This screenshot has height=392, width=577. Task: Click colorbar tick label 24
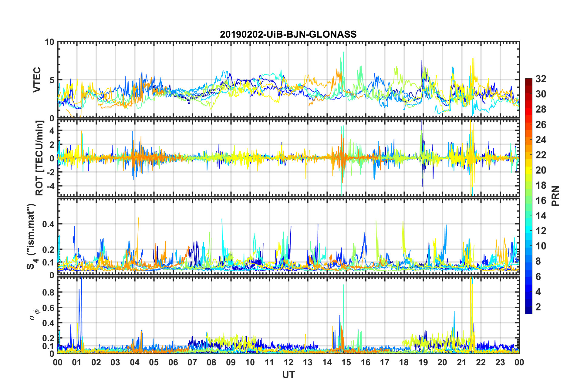[x=541, y=140]
